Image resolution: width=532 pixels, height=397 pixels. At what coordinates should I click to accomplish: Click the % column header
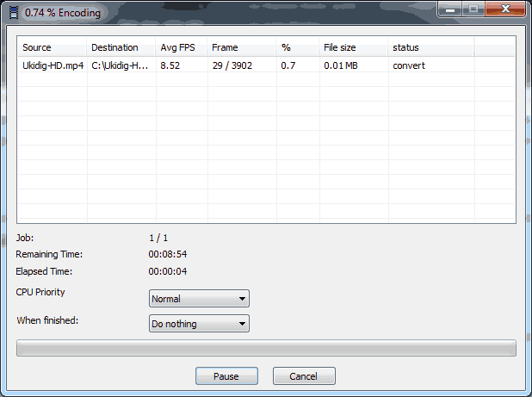pyautogui.click(x=298, y=47)
